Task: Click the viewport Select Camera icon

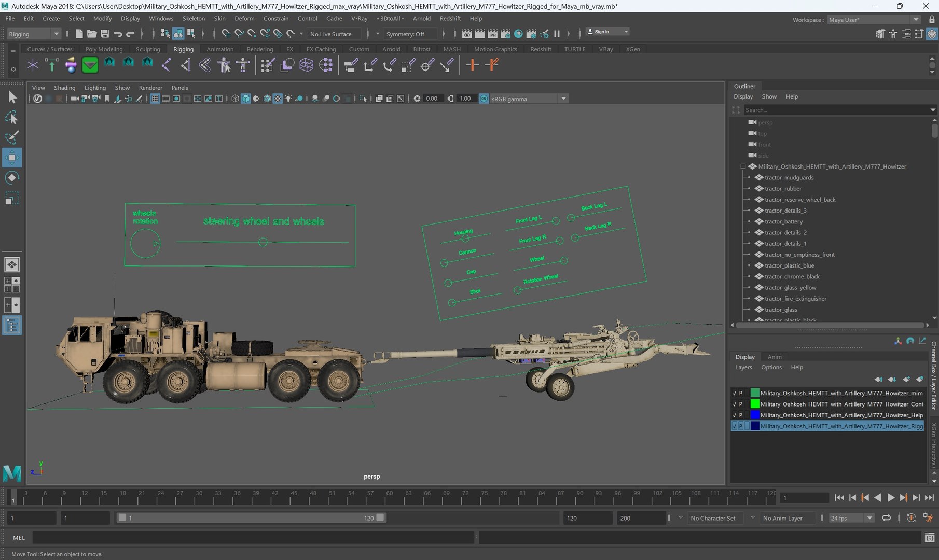Action: [75, 99]
